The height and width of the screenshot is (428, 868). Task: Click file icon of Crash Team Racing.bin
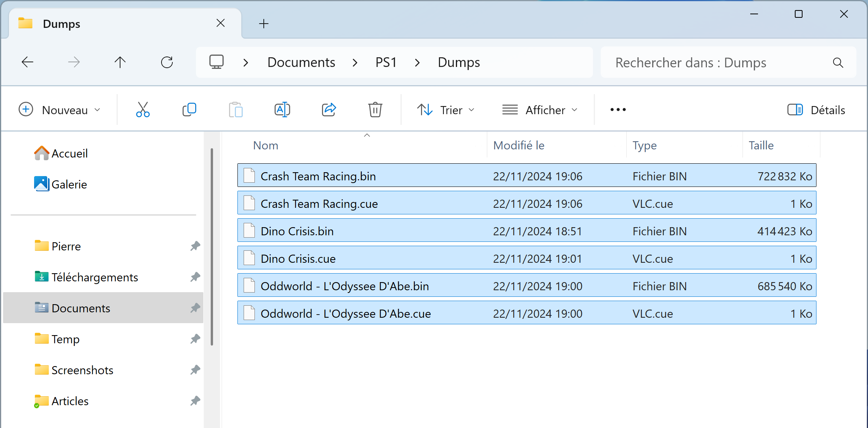point(249,176)
